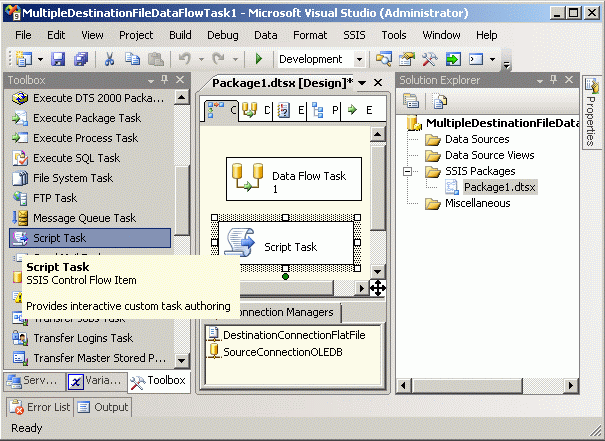
Task: Switch to Server Explorer panel tab
Action: point(34,381)
